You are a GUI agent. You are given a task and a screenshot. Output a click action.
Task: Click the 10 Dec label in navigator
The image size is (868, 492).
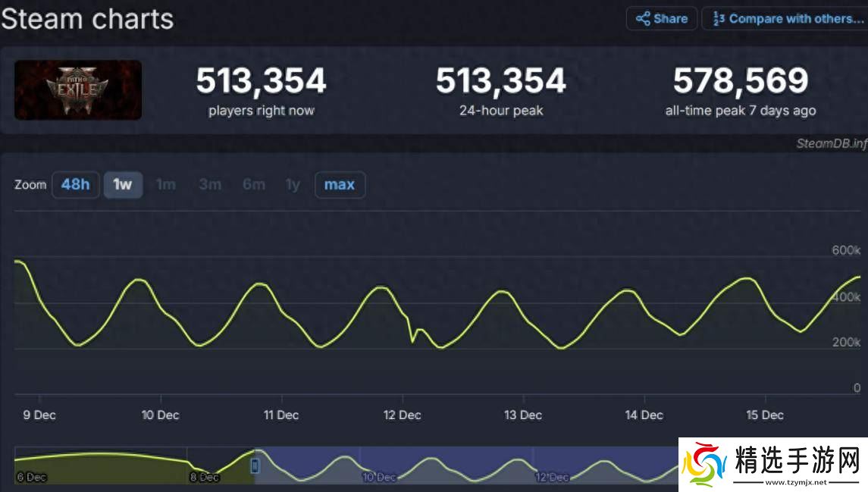[x=379, y=477]
